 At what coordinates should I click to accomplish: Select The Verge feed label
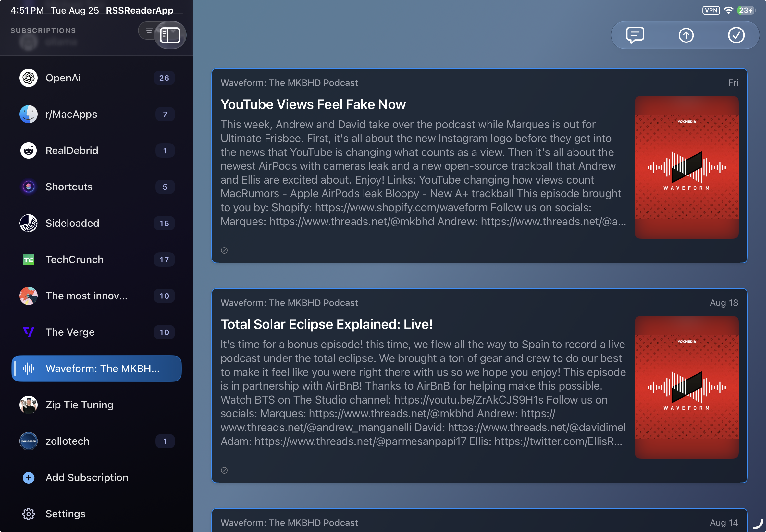(70, 332)
